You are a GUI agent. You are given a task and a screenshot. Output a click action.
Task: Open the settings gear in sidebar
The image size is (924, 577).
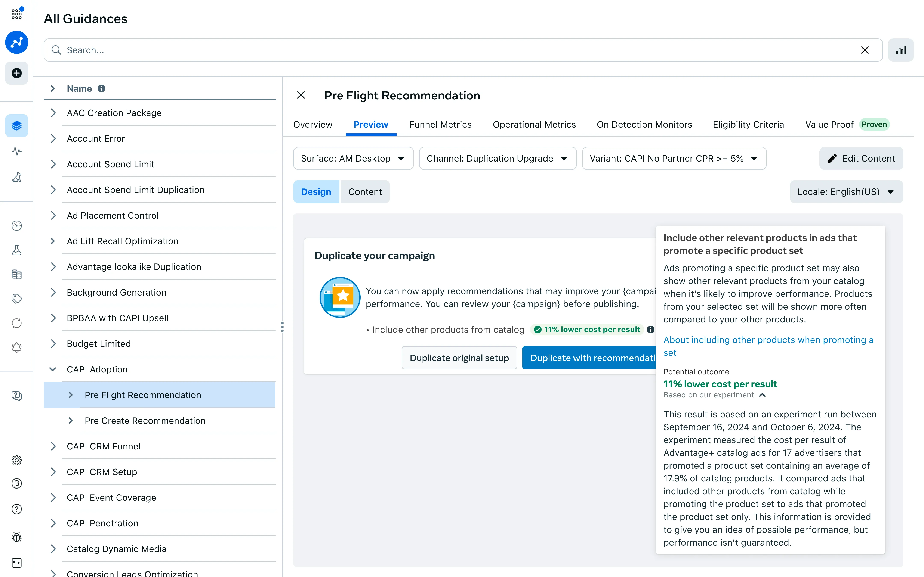(16, 460)
